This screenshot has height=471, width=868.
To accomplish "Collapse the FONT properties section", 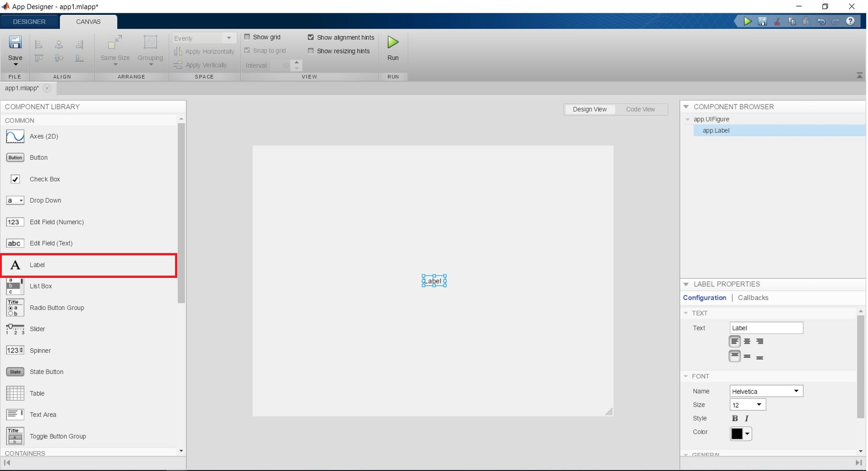I will coord(686,376).
